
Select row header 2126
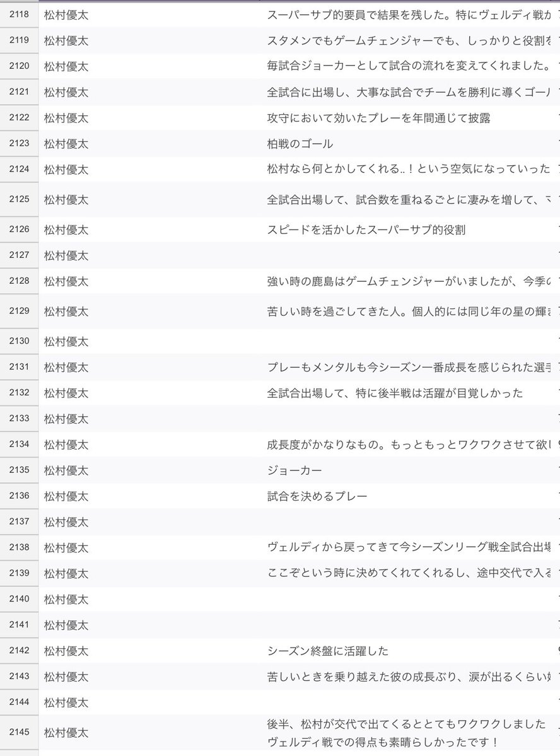(19, 230)
